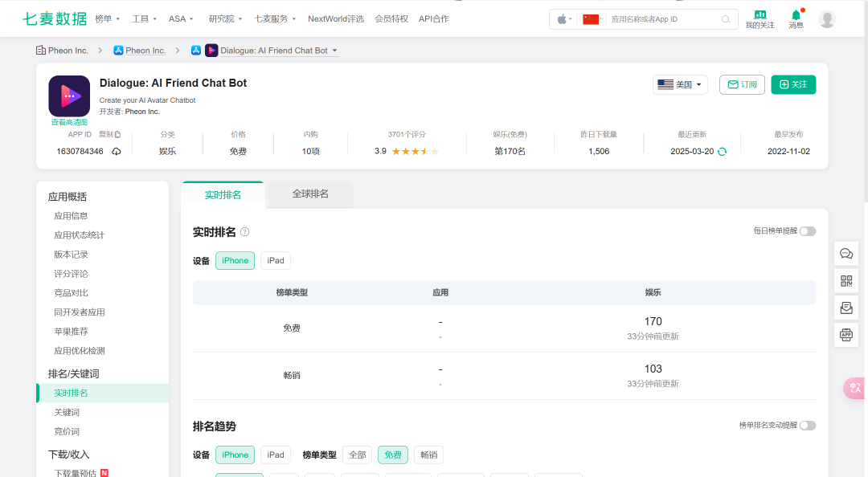Select iPhone device under 实时排名
The width and height of the screenshot is (868, 477).
click(x=235, y=261)
